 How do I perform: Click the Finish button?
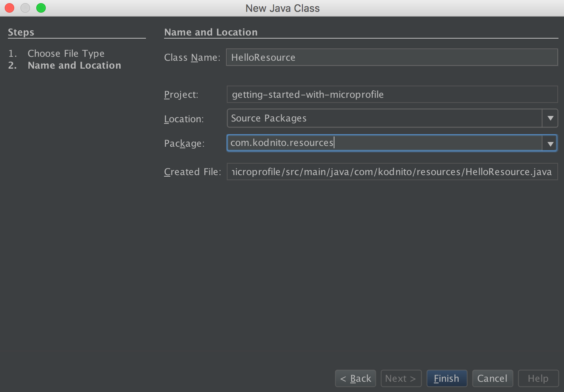click(x=446, y=379)
